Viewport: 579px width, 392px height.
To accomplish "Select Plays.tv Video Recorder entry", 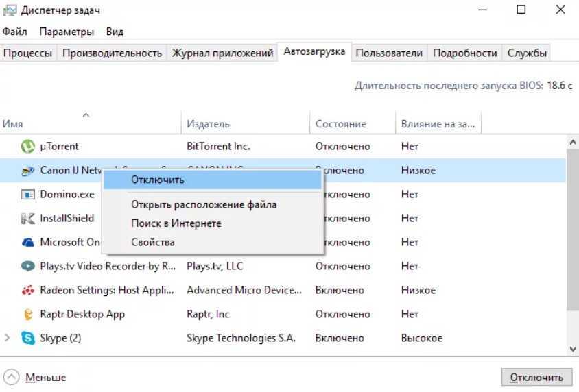I will click(x=108, y=267).
